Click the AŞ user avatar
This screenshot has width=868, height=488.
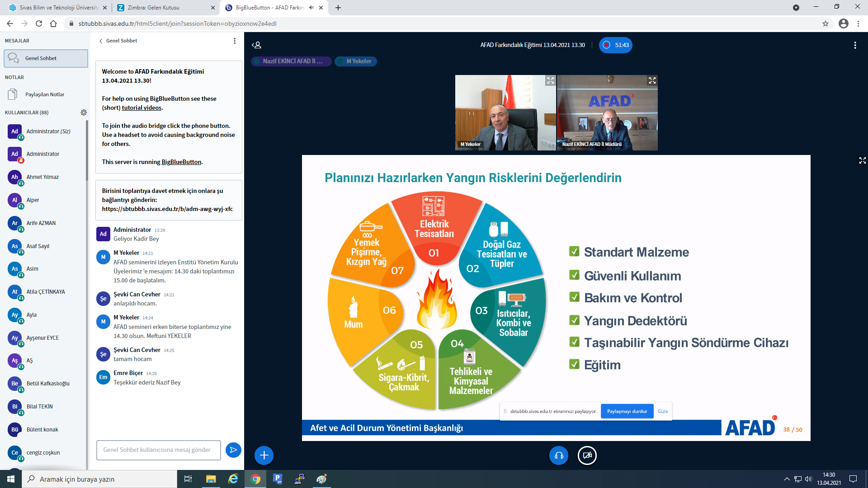[15, 361]
